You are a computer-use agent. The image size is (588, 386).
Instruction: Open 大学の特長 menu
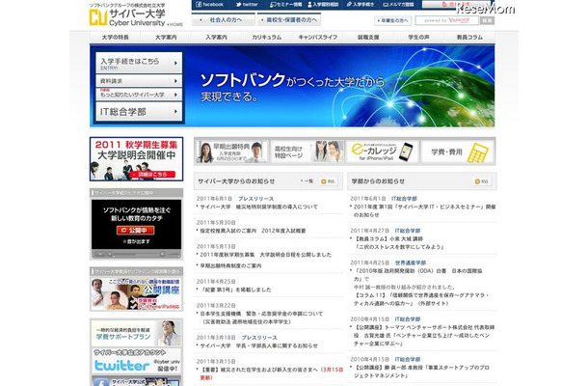[115, 38]
